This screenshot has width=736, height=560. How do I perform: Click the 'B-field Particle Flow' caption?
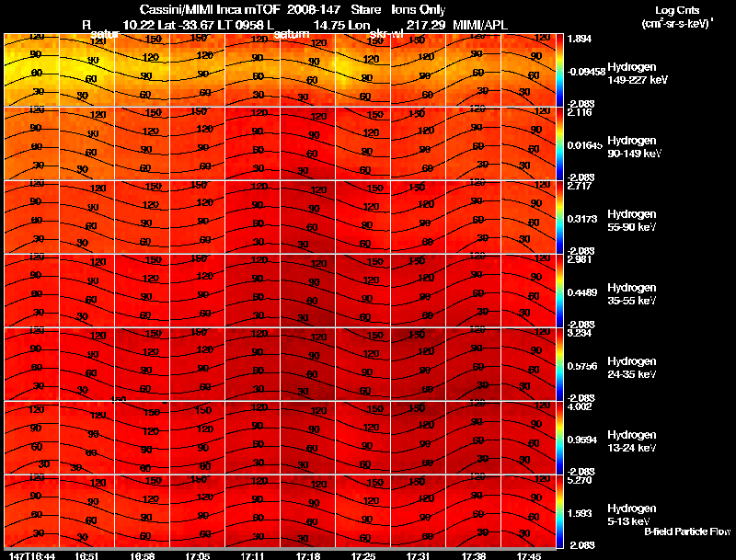pos(687,531)
